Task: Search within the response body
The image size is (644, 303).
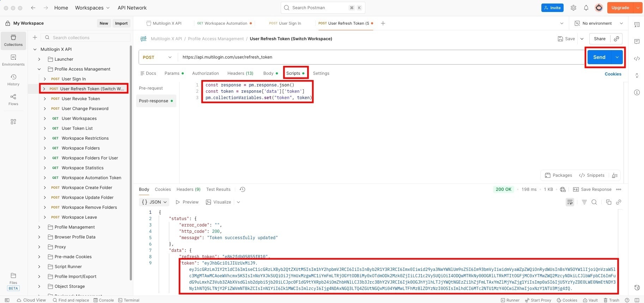Action: coord(594,202)
